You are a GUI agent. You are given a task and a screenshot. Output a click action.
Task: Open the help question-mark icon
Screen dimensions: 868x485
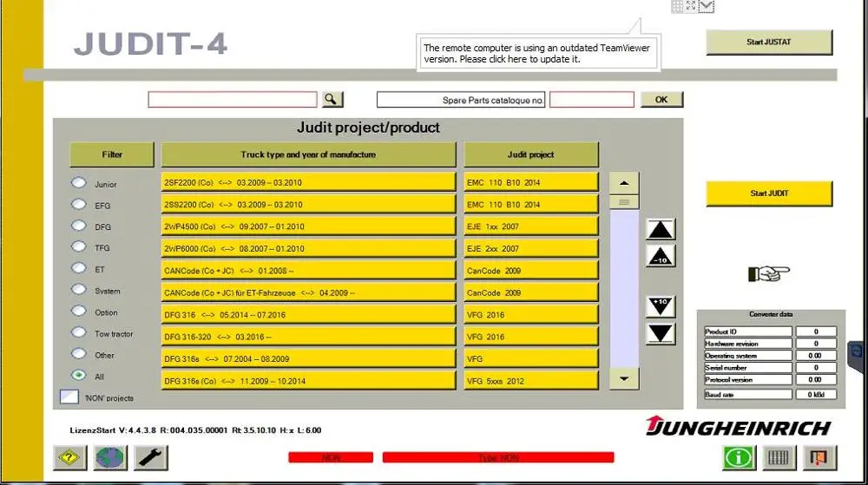(69, 457)
